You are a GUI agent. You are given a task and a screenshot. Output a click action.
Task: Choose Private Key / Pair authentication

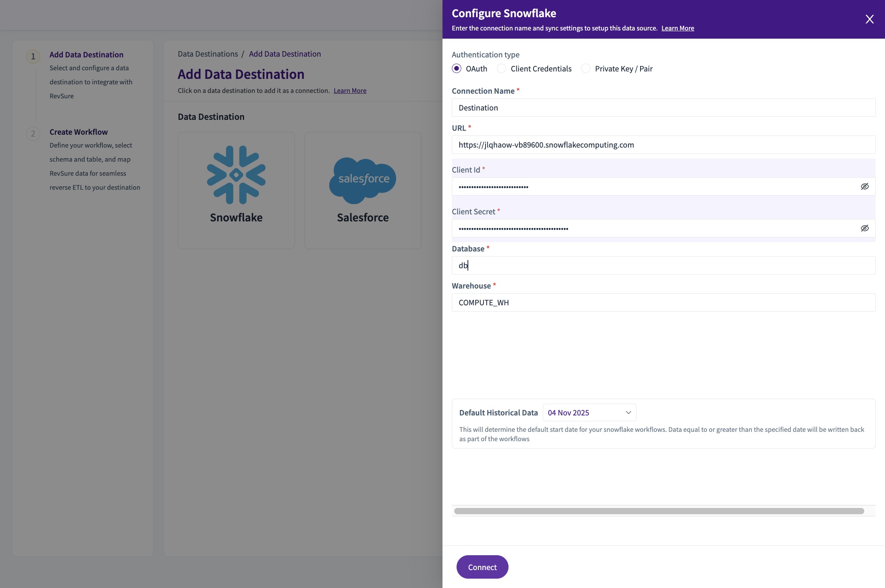click(585, 69)
